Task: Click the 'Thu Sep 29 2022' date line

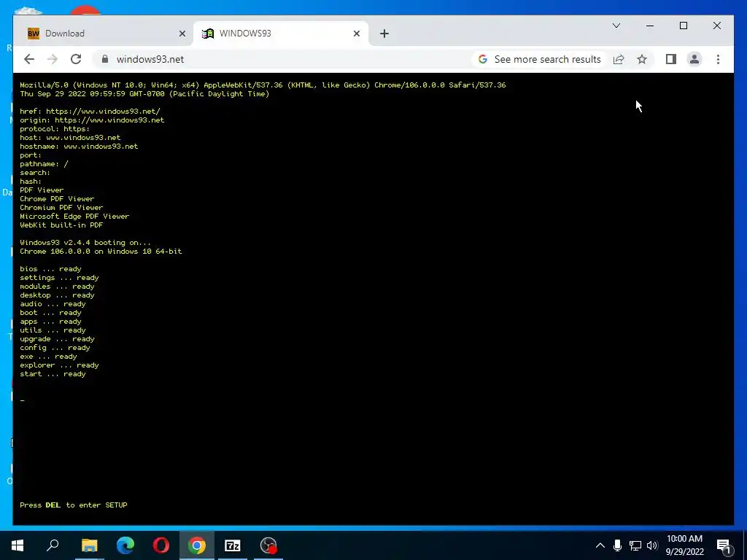Action: pos(144,94)
